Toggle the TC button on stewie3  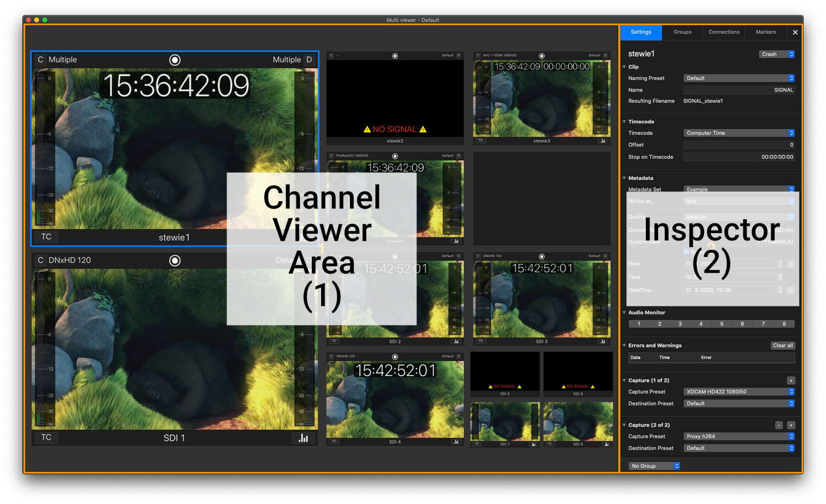481,140
